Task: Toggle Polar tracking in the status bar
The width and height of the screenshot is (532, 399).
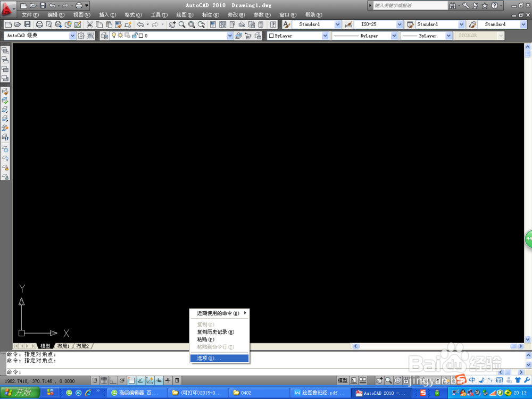Action: 122,381
